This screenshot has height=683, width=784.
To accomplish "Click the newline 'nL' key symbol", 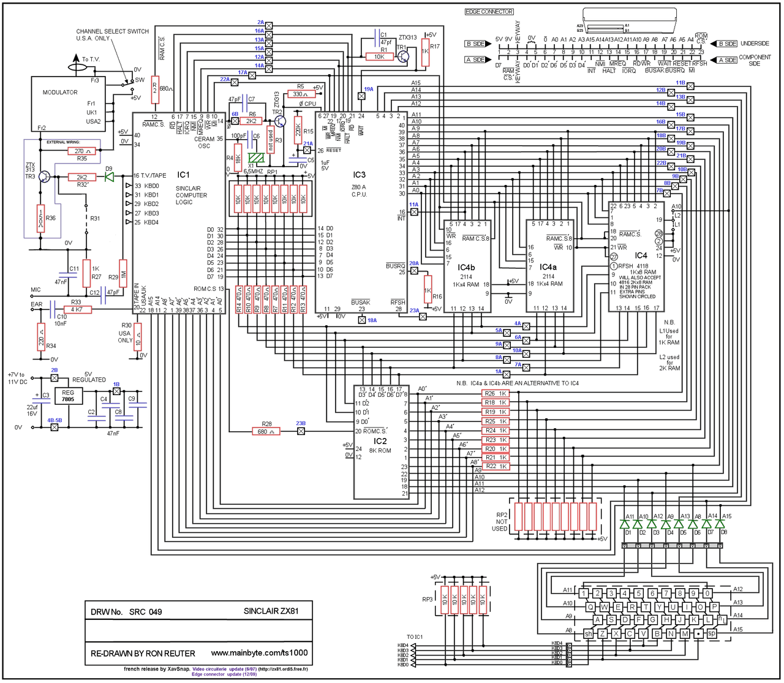I will [723, 620].
